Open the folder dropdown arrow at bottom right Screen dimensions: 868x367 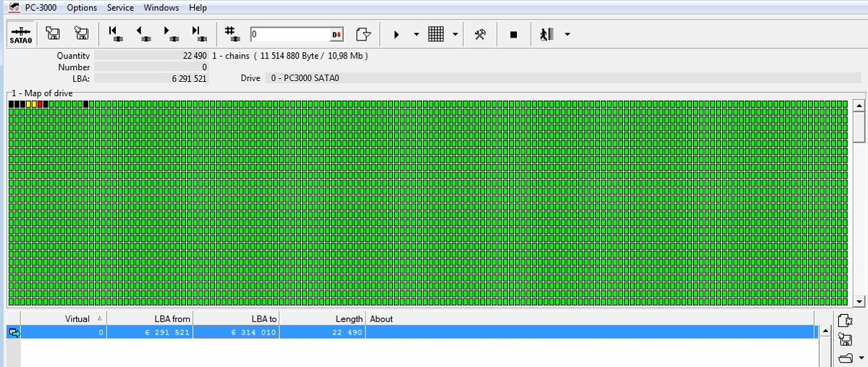860,358
